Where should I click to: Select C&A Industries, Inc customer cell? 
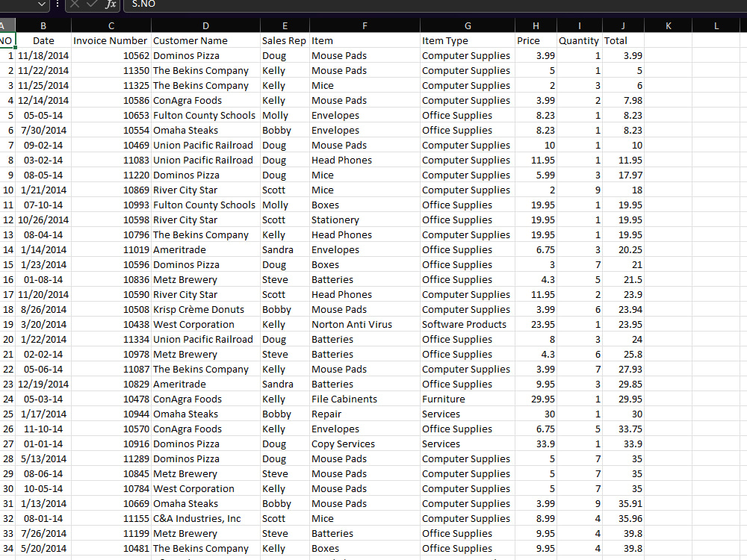click(x=205, y=519)
